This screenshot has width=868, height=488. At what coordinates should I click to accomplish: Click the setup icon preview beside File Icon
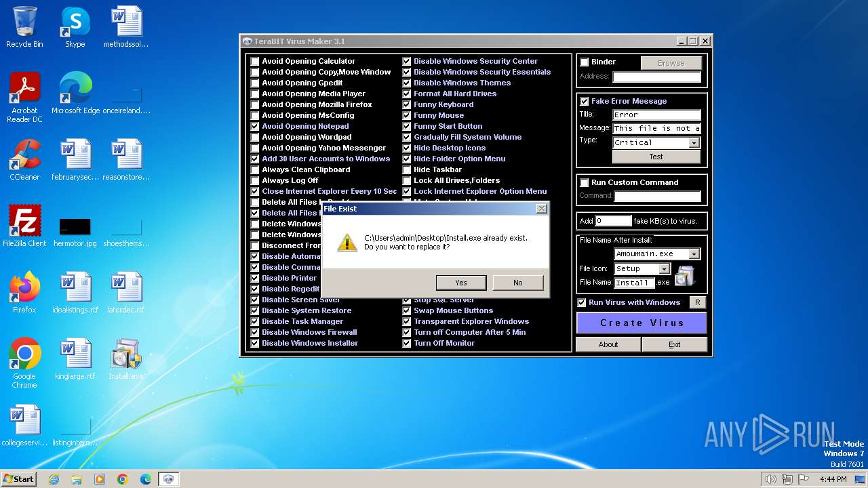[685, 275]
